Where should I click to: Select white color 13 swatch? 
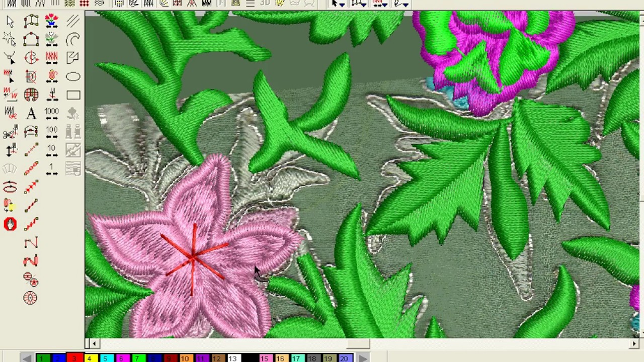pos(232,358)
